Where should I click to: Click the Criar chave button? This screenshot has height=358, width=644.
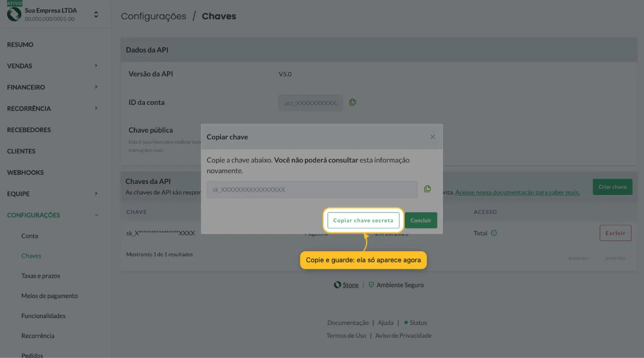click(x=612, y=187)
